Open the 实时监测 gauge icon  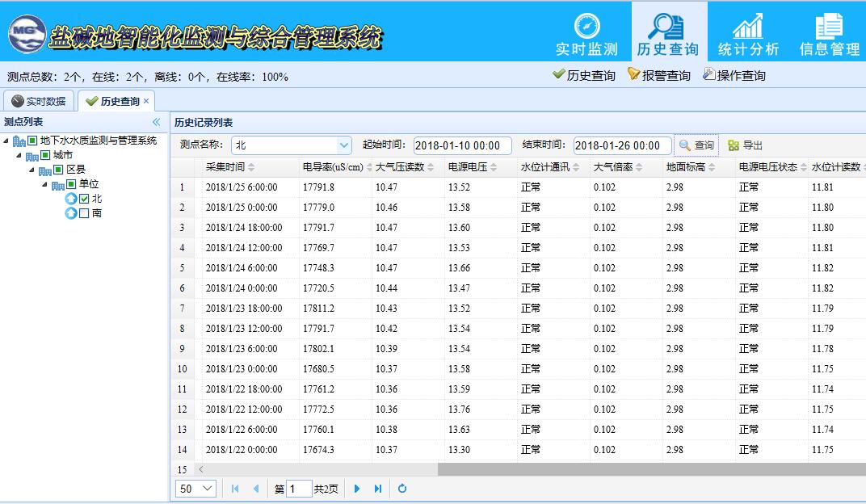(x=586, y=25)
